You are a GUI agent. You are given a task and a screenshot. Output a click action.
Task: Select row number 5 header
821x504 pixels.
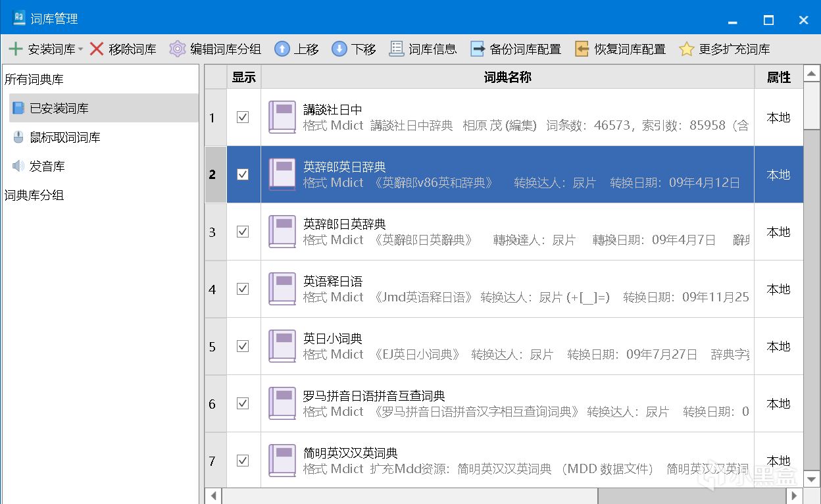click(216, 346)
